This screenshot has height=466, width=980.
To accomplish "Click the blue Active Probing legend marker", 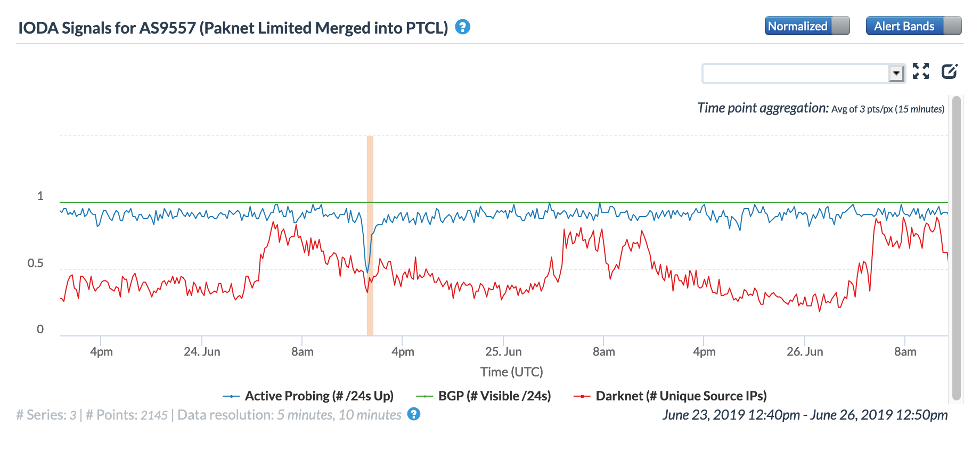I will pyautogui.click(x=231, y=396).
